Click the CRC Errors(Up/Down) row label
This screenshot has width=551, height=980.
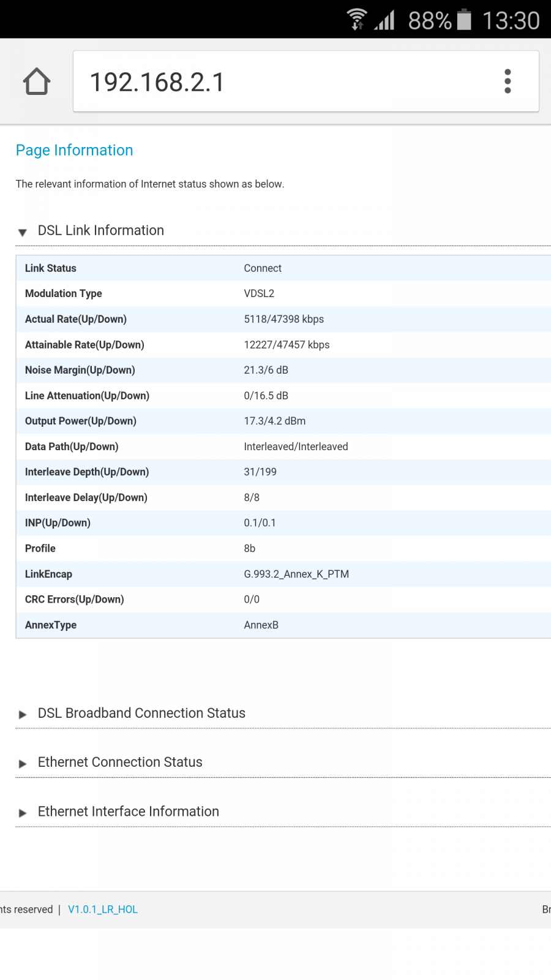74,600
